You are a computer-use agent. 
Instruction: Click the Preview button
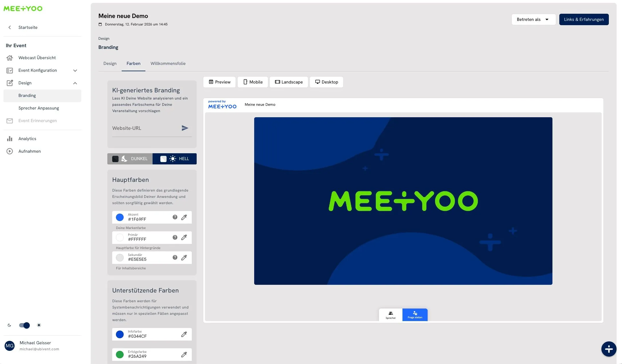point(219,82)
